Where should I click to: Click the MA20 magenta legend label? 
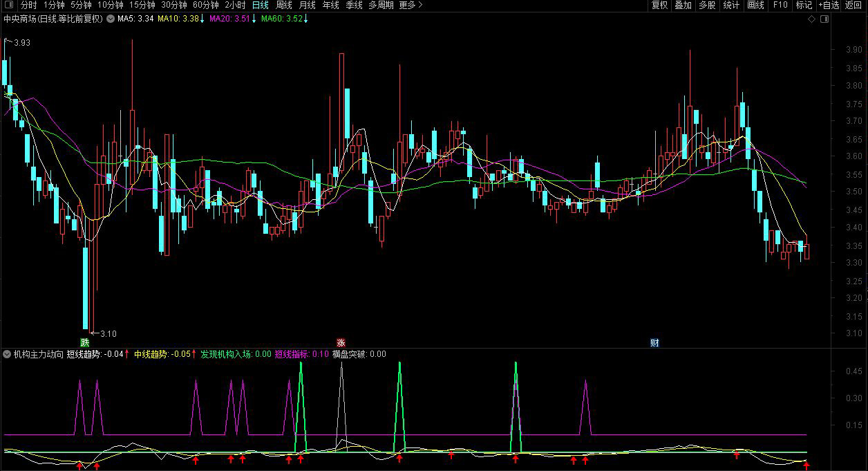(x=229, y=19)
